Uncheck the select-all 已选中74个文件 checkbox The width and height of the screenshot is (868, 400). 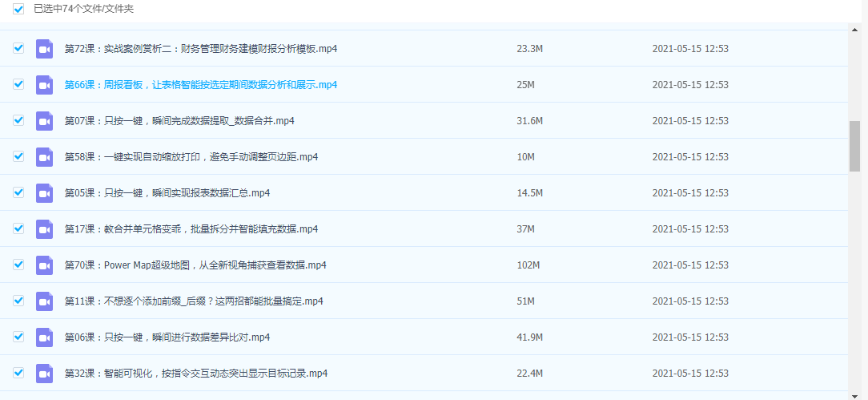click(x=18, y=9)
